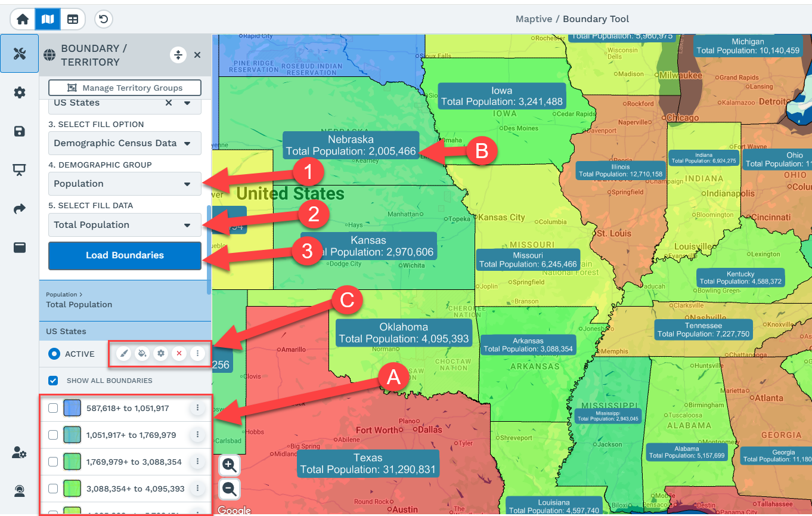This screenshot has height=516, width=812.
Task: Switch to the data table view icon
Action: click(73, 19)
